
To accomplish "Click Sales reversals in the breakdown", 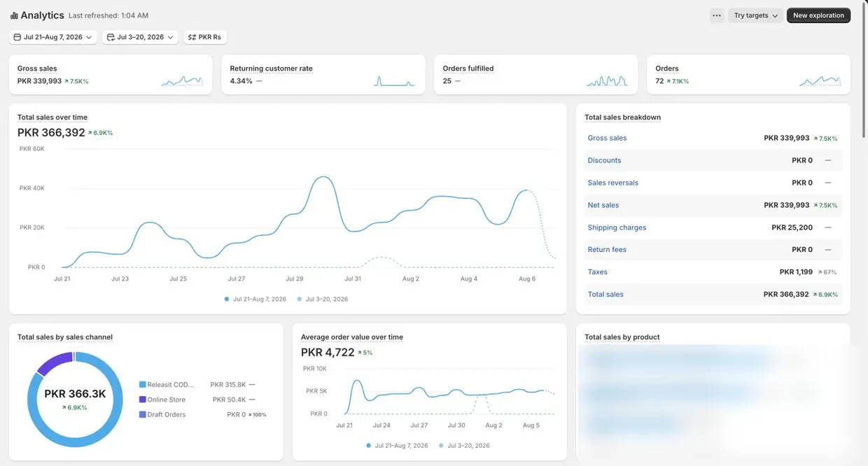I will [613, 183].
